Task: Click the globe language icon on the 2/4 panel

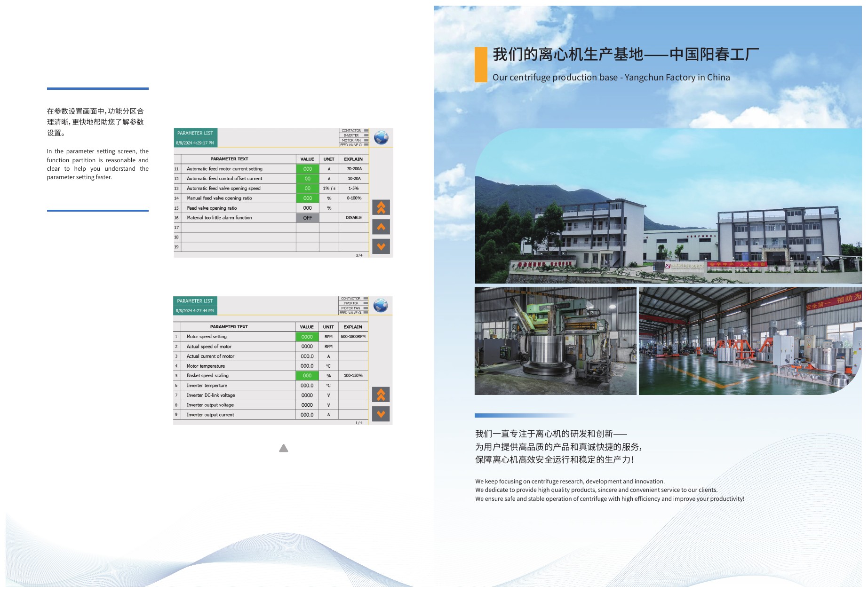Action: pyautogui.click(x=381, y=138)
